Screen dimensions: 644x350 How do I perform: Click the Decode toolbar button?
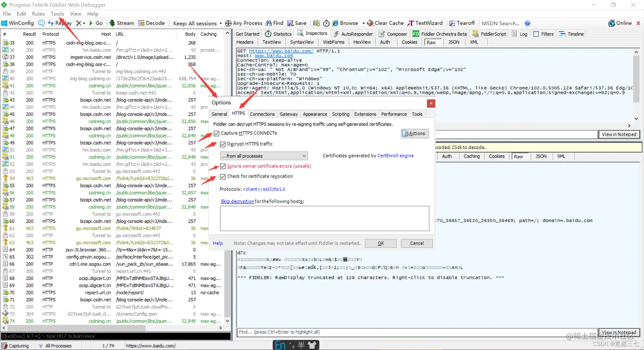(151, 23)
